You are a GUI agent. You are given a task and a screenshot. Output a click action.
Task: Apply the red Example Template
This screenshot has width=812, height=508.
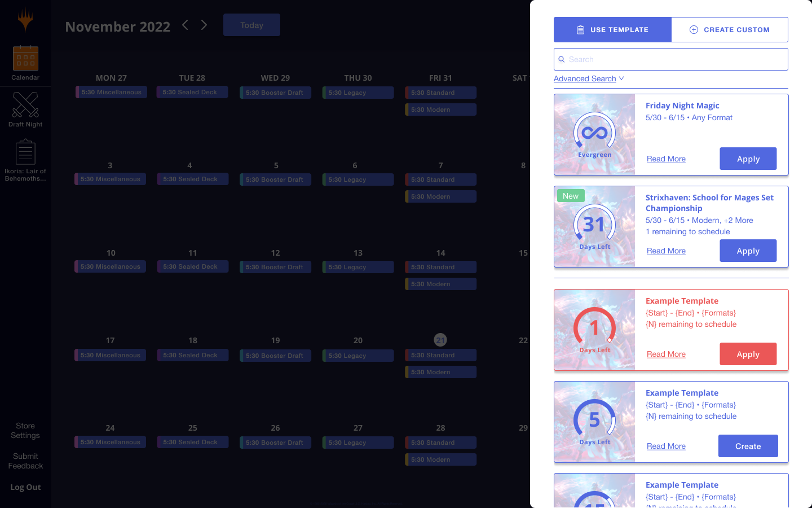(x=748, y=354)
